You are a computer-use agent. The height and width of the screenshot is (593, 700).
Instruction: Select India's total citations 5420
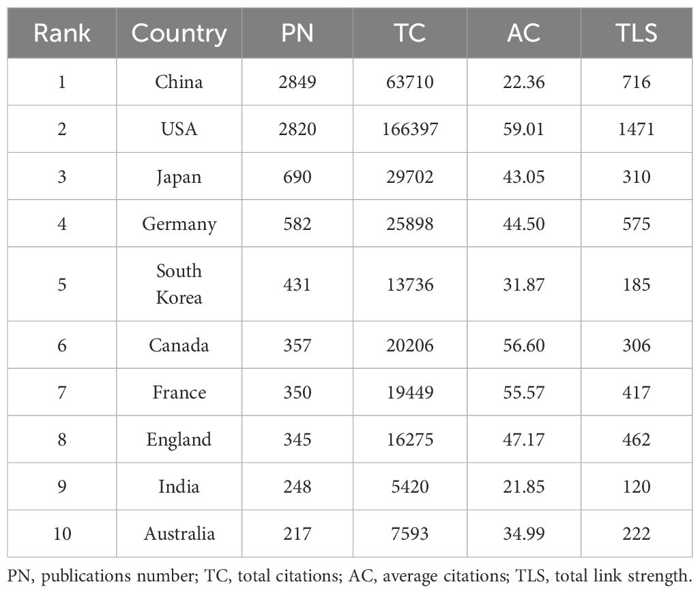tap(411, 487)
